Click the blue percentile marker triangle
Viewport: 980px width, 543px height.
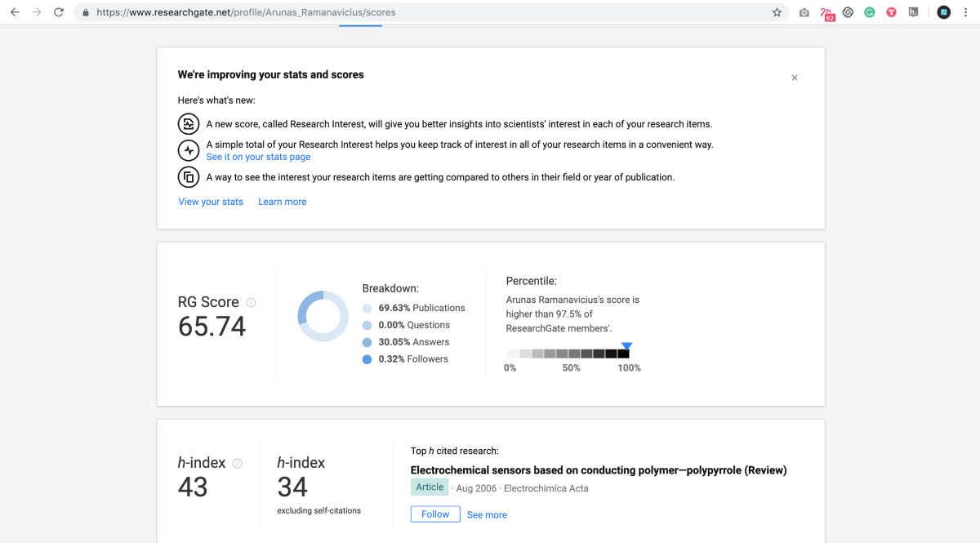626,345
